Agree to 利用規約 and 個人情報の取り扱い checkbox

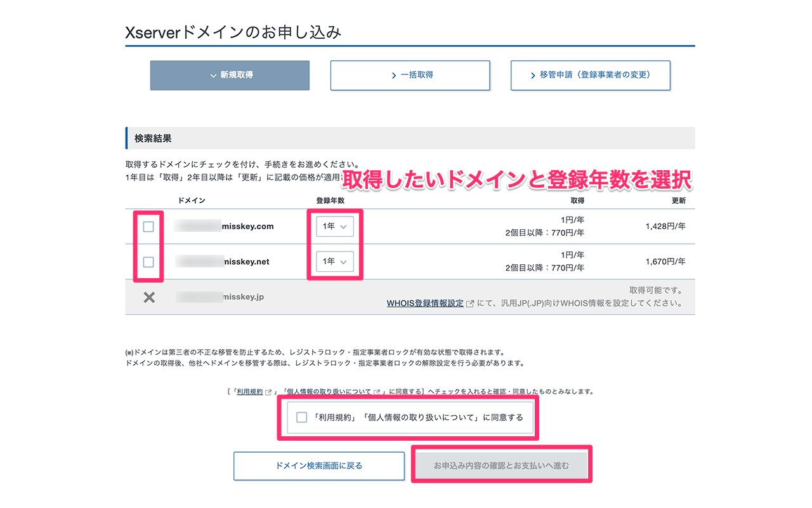[x=302, y=417]
